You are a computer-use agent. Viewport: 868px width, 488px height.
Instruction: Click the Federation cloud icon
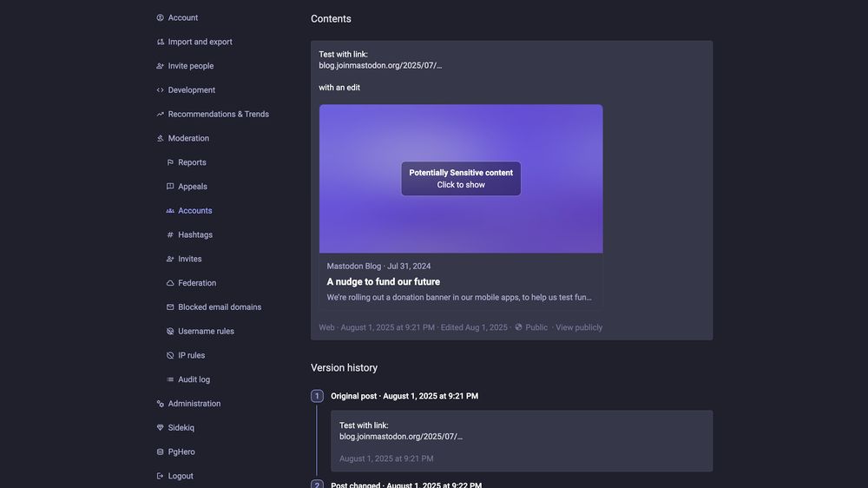(x=170, y=283)
